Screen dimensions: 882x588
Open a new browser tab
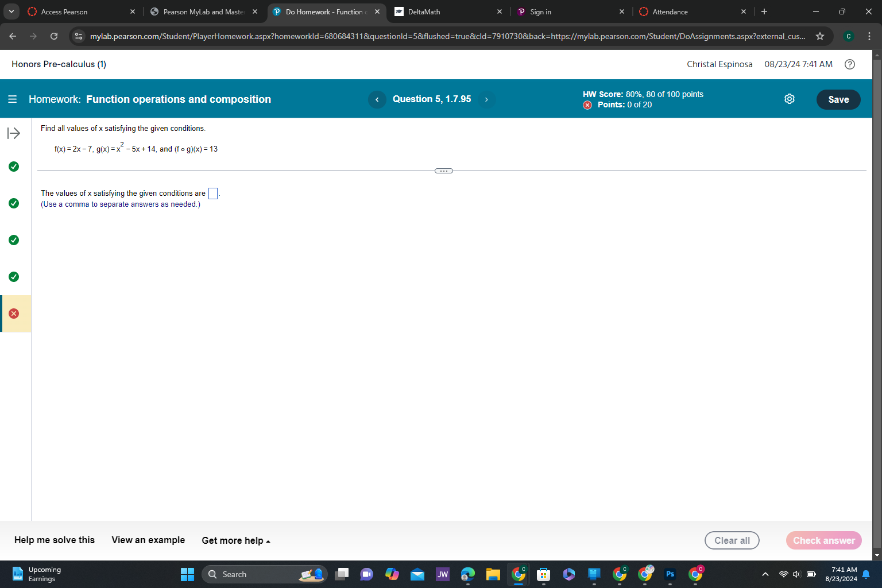[x=764, y=11]
